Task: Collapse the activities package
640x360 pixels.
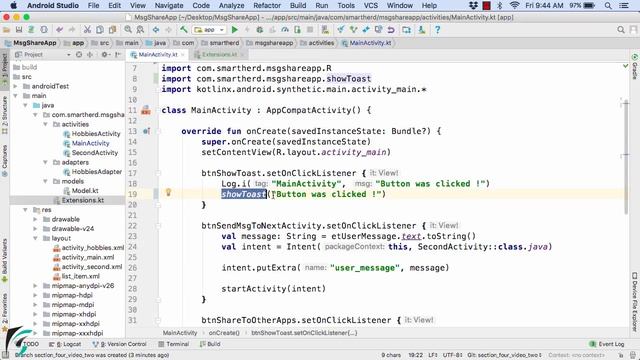Action: (45, 124)
